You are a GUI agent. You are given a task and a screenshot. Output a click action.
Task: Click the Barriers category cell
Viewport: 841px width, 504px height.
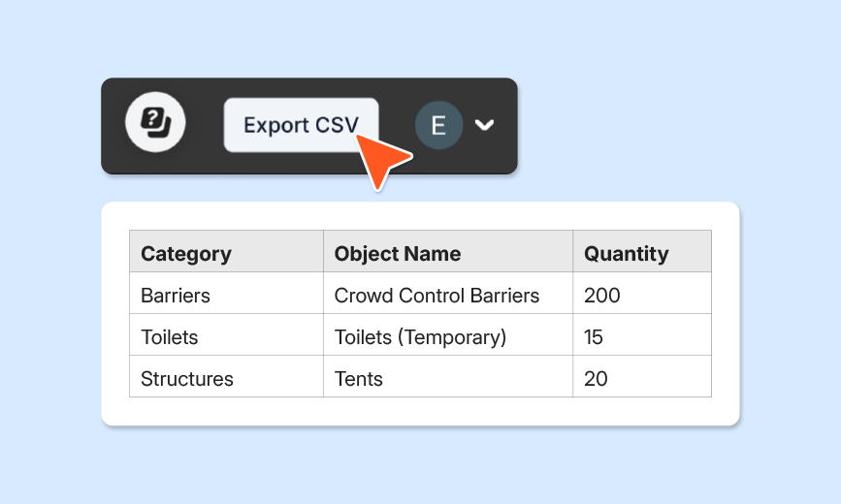[226, 293]
